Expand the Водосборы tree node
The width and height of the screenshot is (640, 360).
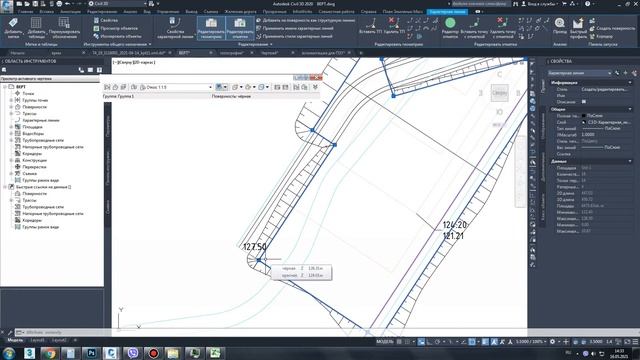pos(11,133)
